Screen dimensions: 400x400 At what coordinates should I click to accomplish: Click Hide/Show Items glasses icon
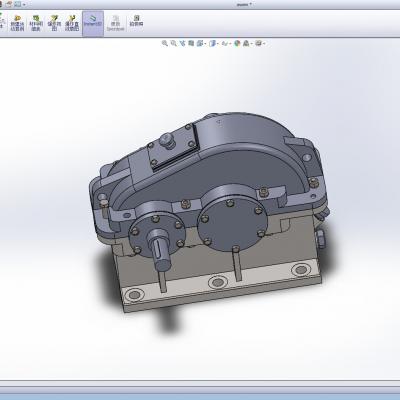pyautogui.click(x=225, y=43)
